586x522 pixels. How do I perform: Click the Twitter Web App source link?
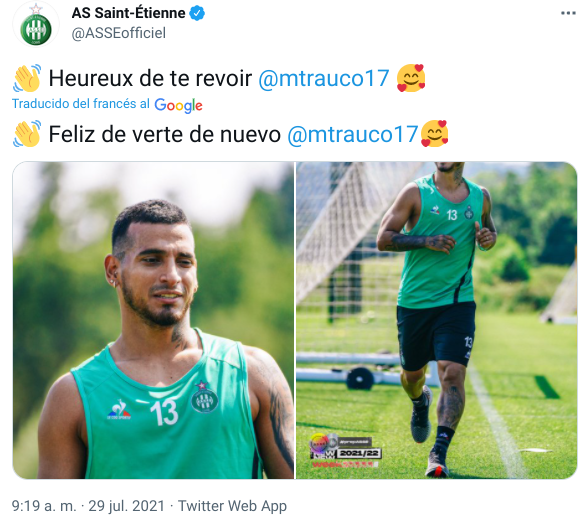click(x=232, y=506)
